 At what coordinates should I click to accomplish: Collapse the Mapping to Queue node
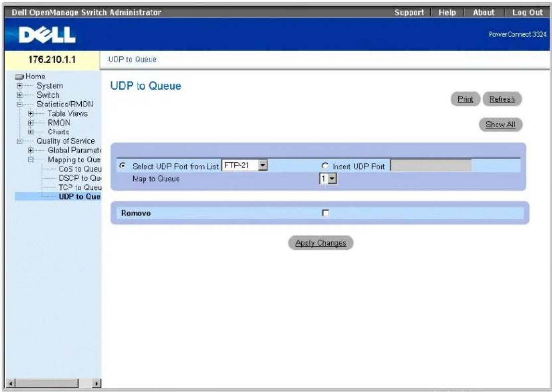point(31,159)
